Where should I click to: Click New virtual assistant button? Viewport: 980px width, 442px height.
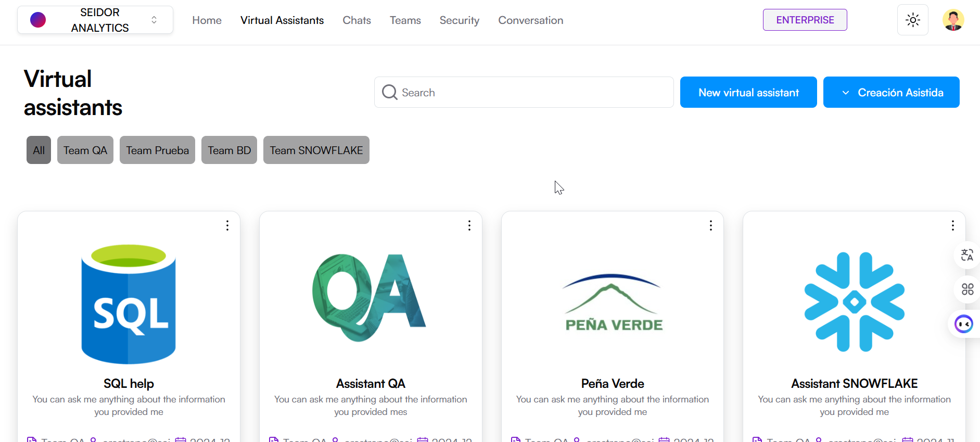pos(748,93)
